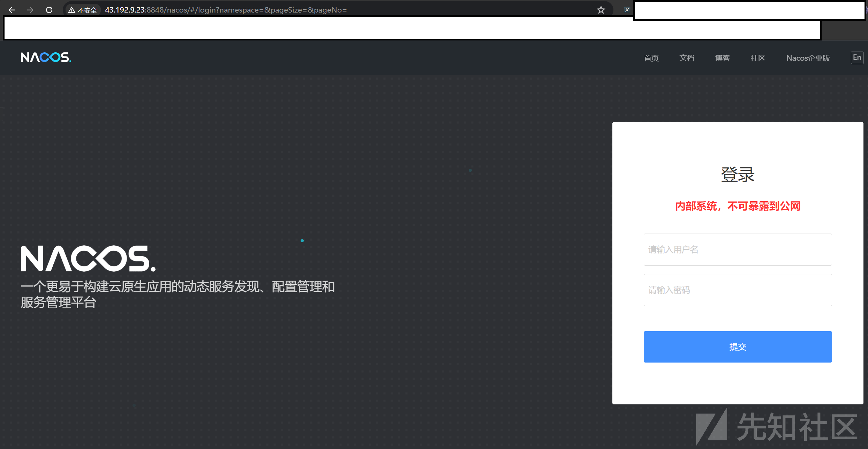This screenshot has height=449, width=868.
Task: Click the Nacos logo in header
Action: [46, 58]
